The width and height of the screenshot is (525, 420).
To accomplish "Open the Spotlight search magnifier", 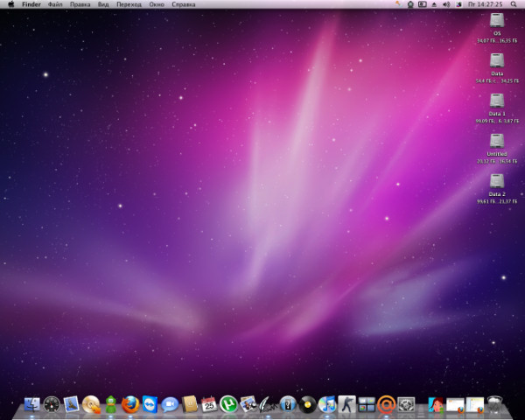I will [x=514, y=4].
